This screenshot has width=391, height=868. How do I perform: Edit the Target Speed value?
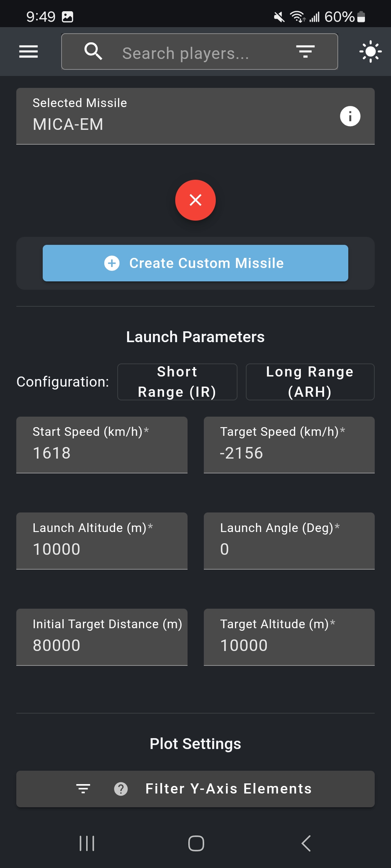pos(289,445)
